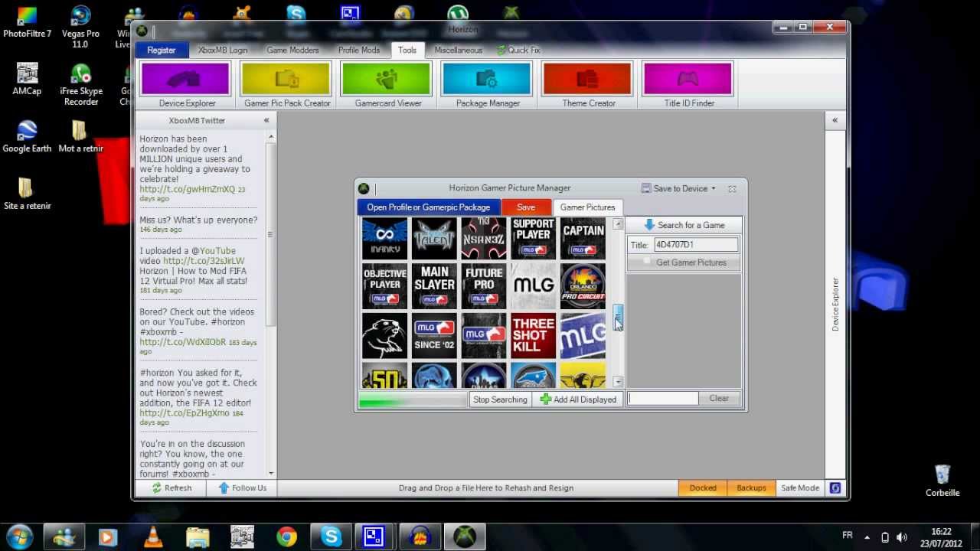Viewport: 980px width, 551px height.
Task: Select the Gamer Pictures tab
Action: point(587,207)
